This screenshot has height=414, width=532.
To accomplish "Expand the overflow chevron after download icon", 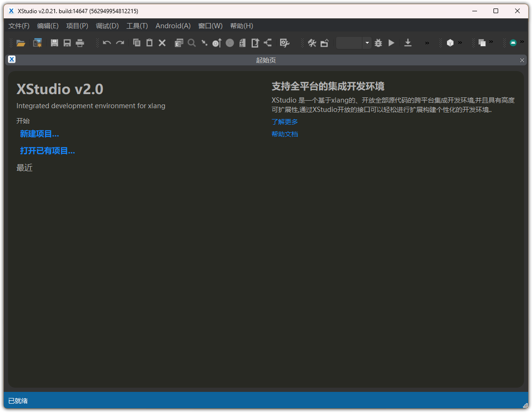I will [x=427, y=43].
